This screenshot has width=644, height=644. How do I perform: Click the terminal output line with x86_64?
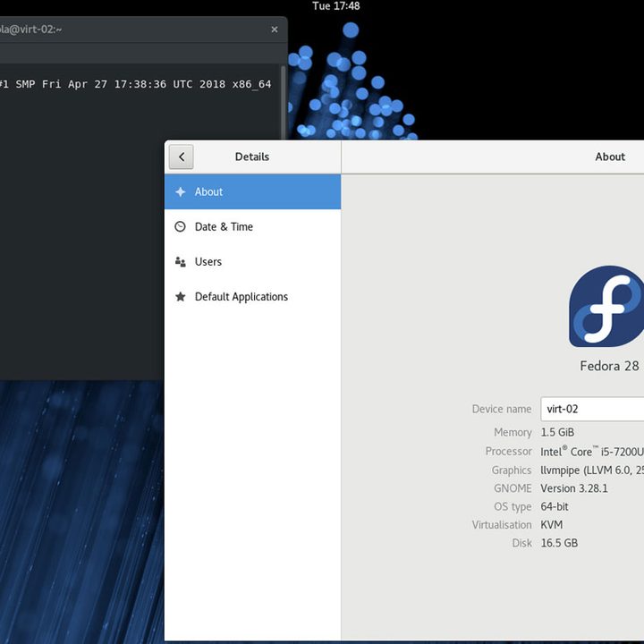(136, 84)
